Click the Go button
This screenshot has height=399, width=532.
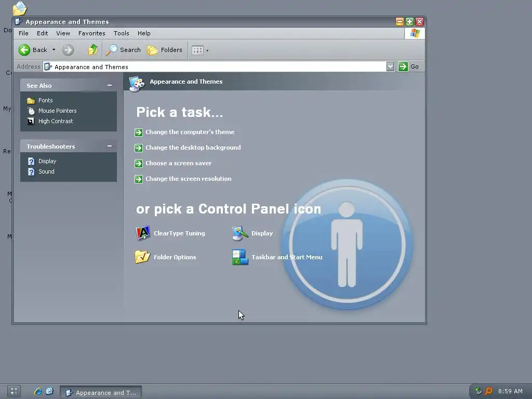[x=409, y=66]
